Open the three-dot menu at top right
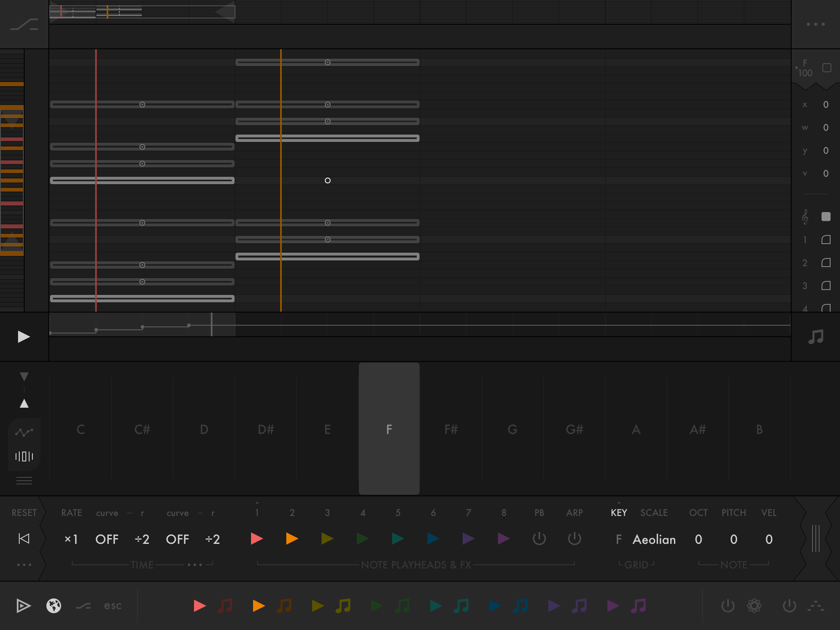This screenshot has width=840, height=630. pyautogui.click(x=815, y=24)
